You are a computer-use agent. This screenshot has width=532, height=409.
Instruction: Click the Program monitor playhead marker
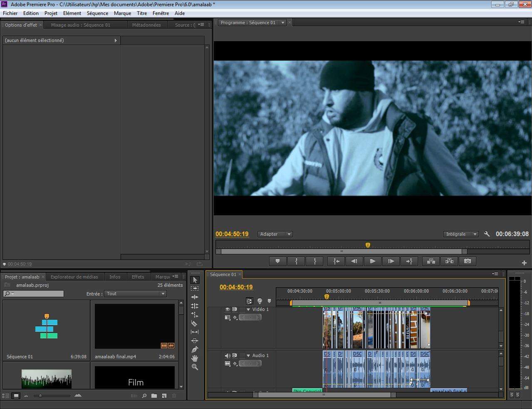pyautogui.click(x=368, y=245)
